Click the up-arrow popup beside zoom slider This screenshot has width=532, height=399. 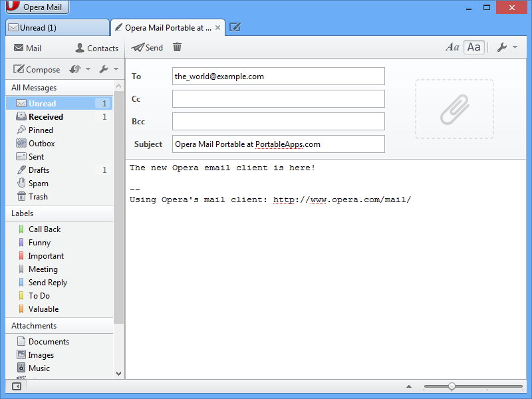409,386
